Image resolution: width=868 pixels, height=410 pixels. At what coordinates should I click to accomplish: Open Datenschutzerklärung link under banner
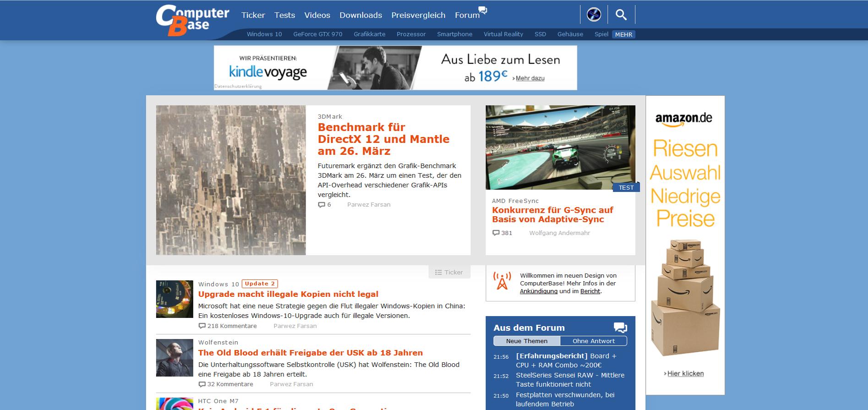point(238,86)
